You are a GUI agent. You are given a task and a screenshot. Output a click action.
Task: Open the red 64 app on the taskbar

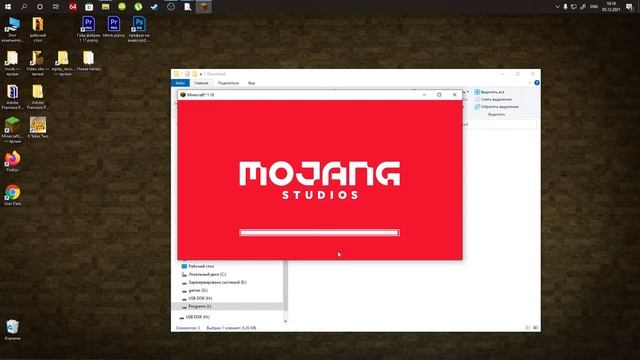point(73,7)
